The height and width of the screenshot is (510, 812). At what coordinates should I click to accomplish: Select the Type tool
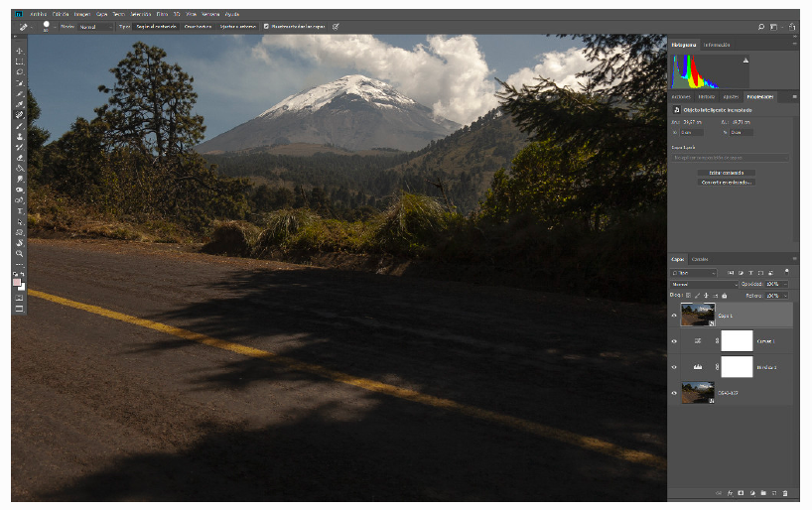pos(19,210)
